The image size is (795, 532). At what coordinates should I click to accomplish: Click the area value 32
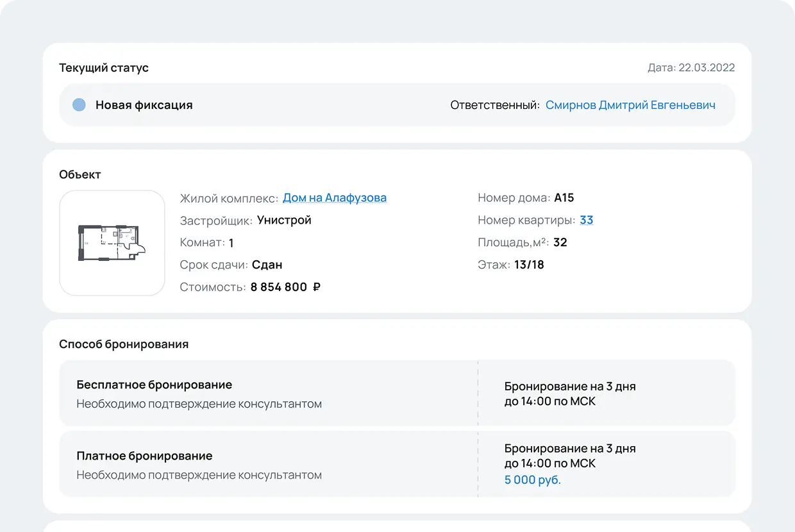point(560,243)
